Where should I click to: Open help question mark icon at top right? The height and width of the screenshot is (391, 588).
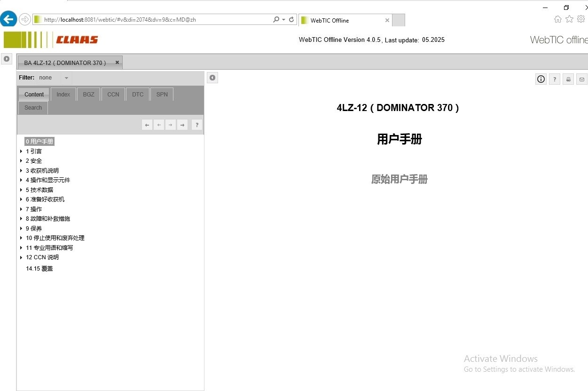click(x=555, y=79)
